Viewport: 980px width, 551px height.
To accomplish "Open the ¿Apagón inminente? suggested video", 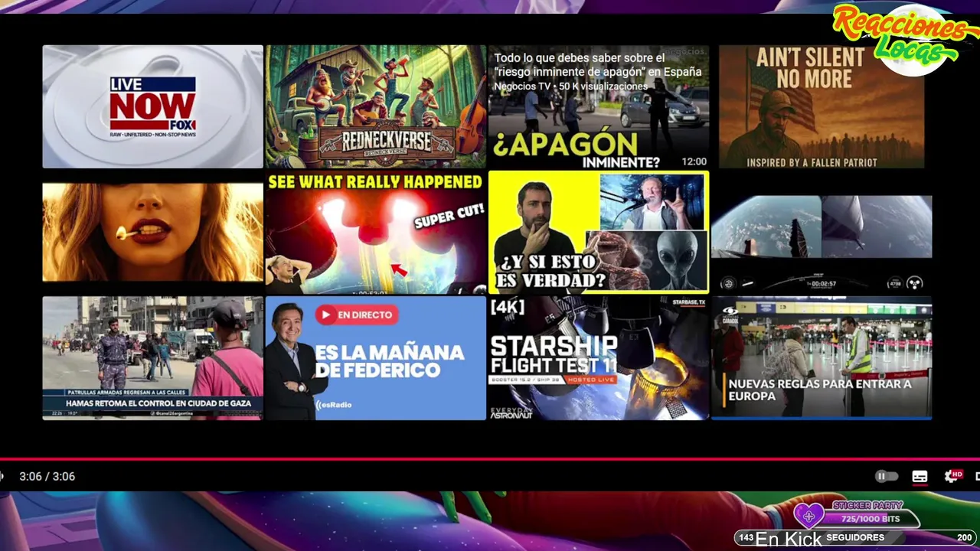I will click(x=599, y=106).
